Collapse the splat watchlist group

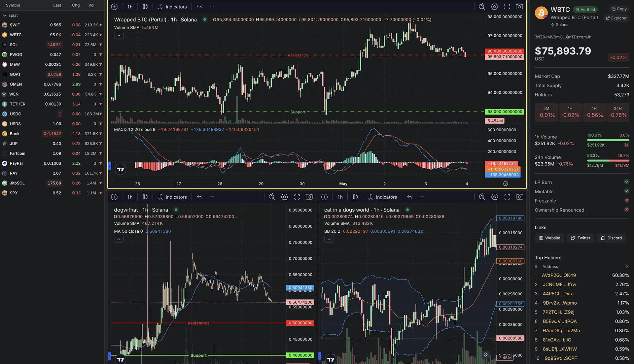pos(5,16)
